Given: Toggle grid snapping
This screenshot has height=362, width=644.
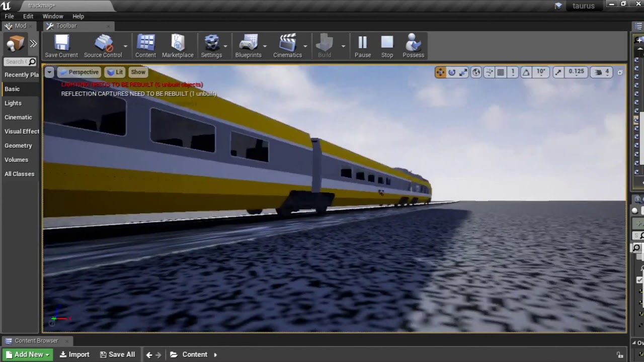Looking at the screenshot, I should tap(501, 72).
